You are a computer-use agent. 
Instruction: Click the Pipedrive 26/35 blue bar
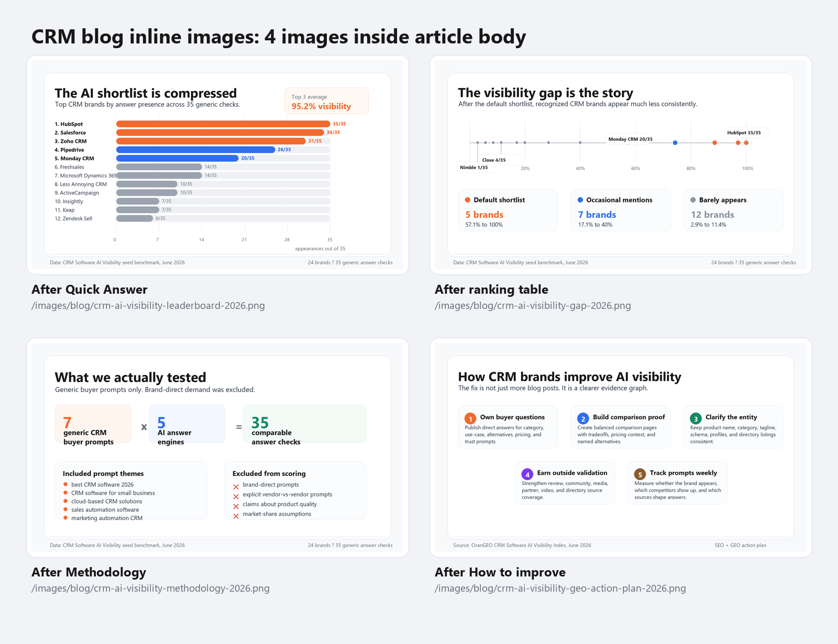(195, 150)
